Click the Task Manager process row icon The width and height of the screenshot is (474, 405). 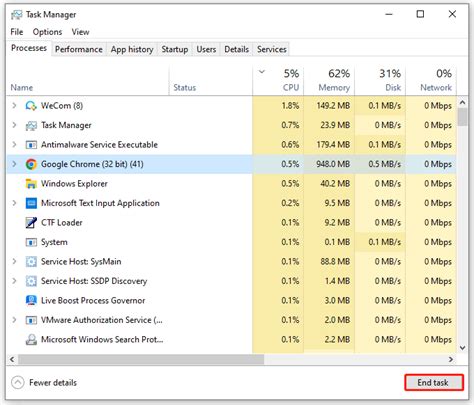(31, 126)
